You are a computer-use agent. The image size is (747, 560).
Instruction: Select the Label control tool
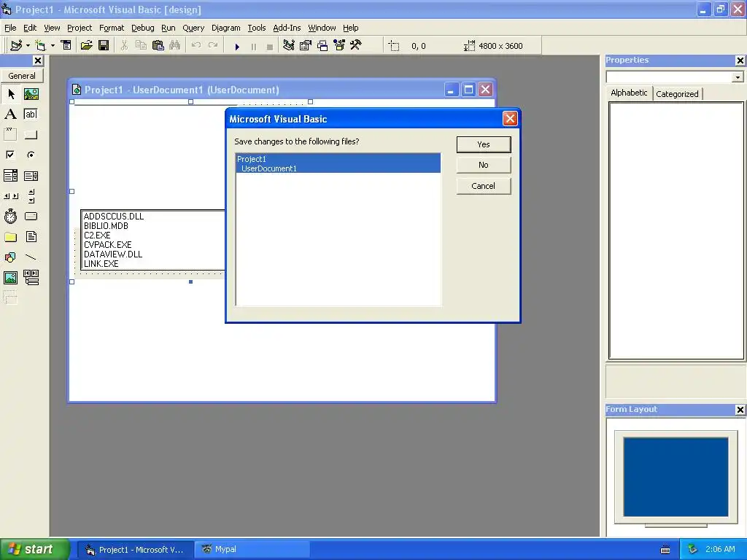coord(10,114)
